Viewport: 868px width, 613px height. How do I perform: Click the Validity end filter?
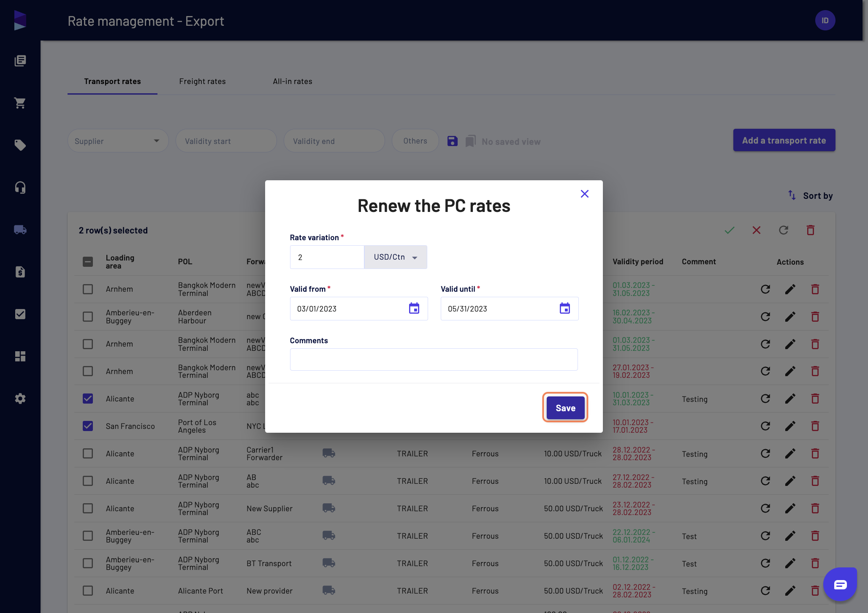pyautogui.click(x=334, y=141)
